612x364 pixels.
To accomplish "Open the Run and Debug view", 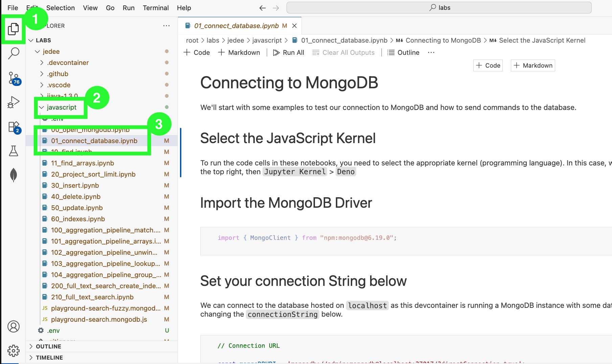I will coord(14,102).
